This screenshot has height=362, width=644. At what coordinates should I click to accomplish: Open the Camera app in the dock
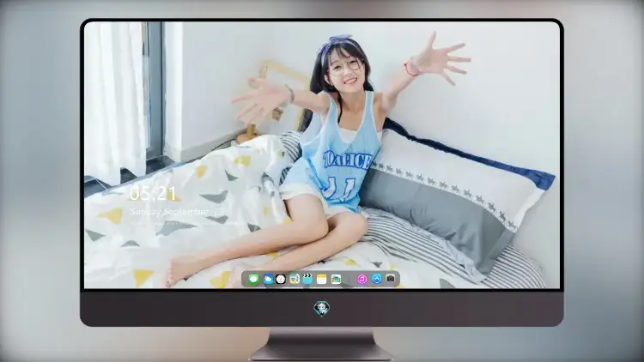[x=391, y=279]
